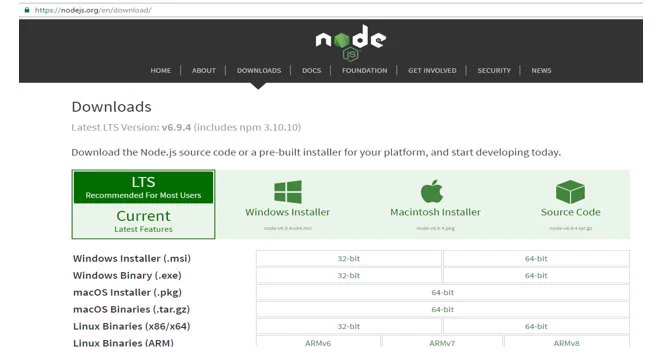Click the .tar.gz filename under Source Code
This screenshot has width=662, height=360.
coord(570,228)
